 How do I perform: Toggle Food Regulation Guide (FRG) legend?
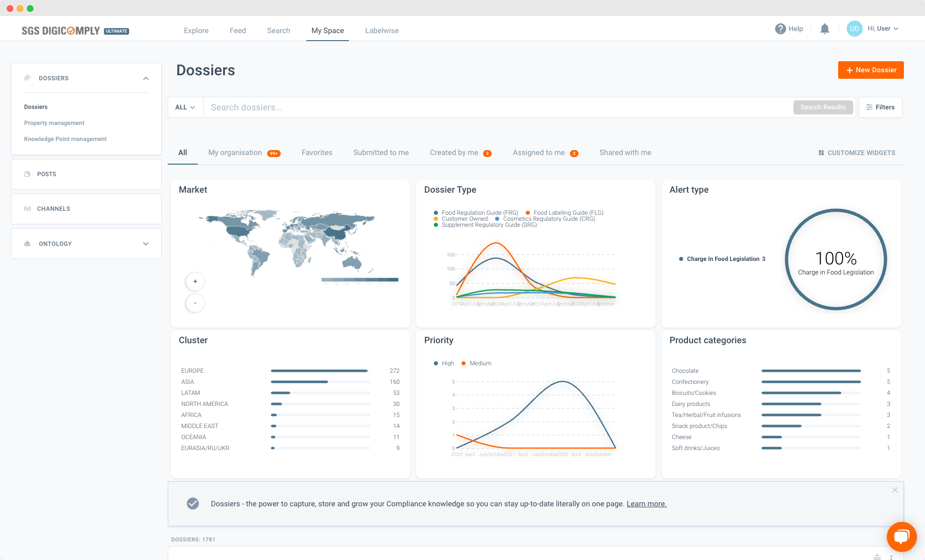coord(476,213)
